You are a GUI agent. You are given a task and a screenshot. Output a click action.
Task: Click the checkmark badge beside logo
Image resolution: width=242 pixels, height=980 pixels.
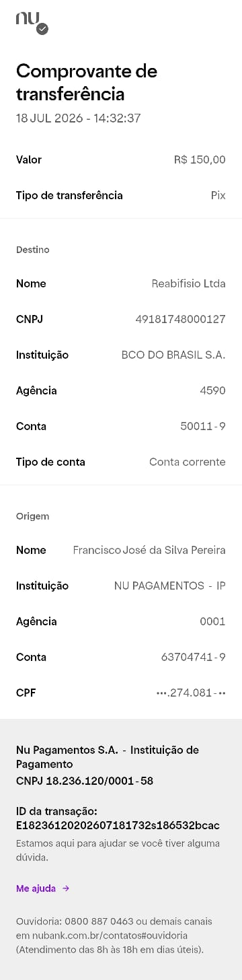point(42,29)
